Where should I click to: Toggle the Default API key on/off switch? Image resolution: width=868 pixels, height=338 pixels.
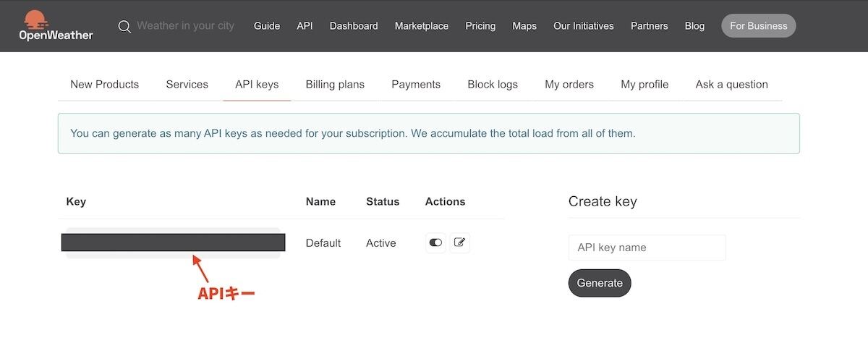(x=435, y=242)
